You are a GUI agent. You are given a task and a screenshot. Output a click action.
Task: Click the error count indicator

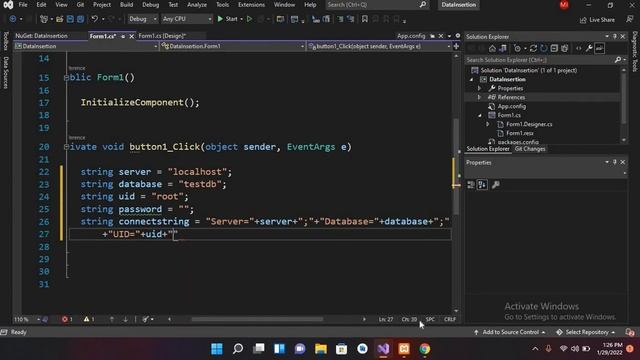point(67,319)
